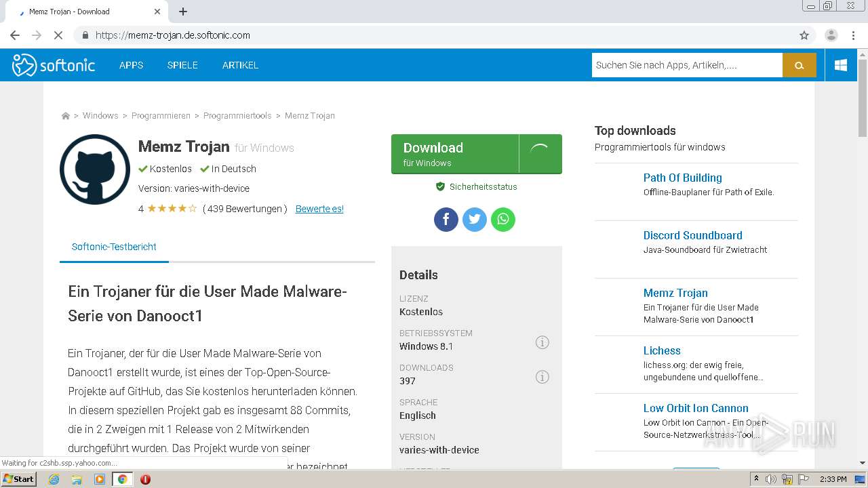The width and height of the screenshot is (868, 488).
Task: Bookmark this page with star icon
Action: 804,35
